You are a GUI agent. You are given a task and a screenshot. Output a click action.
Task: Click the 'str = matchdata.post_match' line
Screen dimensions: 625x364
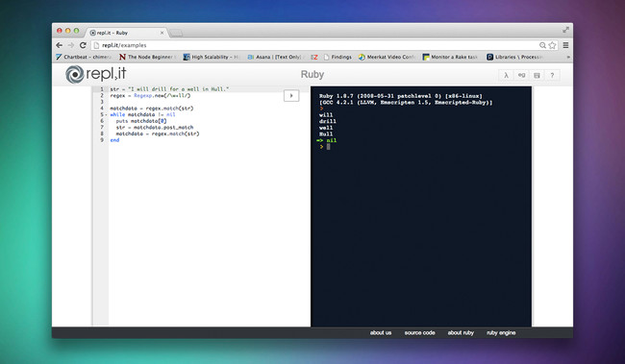155,128
